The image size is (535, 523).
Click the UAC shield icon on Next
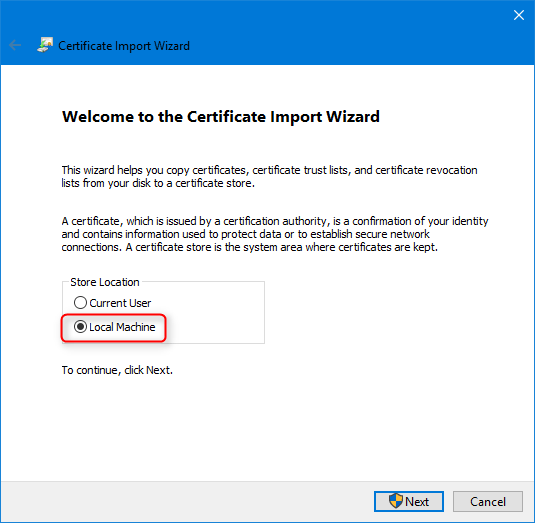395,501
